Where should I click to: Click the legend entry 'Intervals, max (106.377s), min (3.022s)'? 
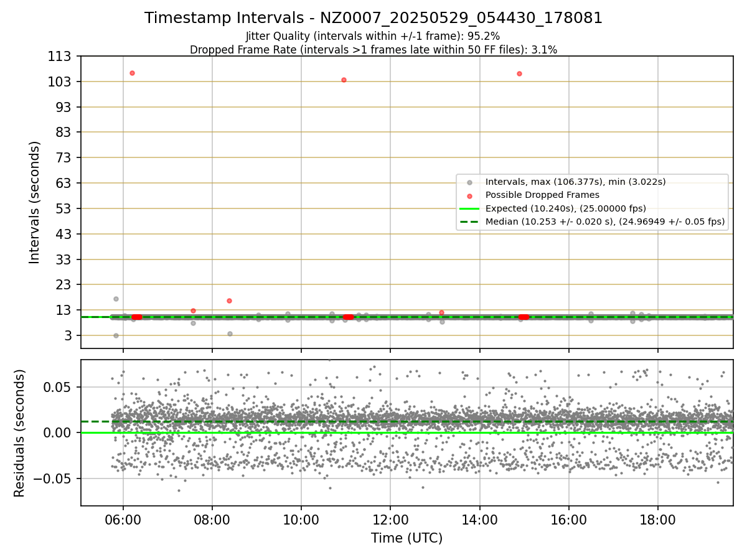pos(576,182)
